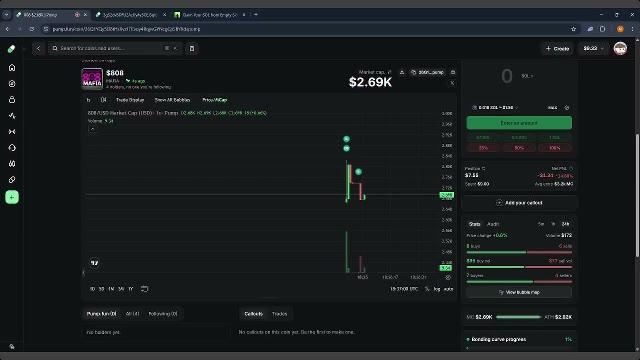The height and width of the screenshot is (360, 640).
Task: Open the Pump.fun holders tab
Action: coord(102,314)
